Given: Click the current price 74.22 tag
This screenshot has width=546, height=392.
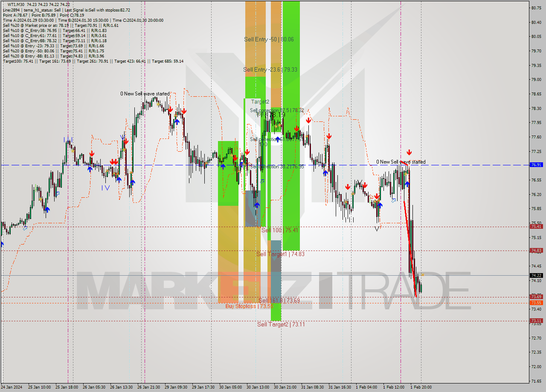Looking at the screenshot, I should (536, 275).
